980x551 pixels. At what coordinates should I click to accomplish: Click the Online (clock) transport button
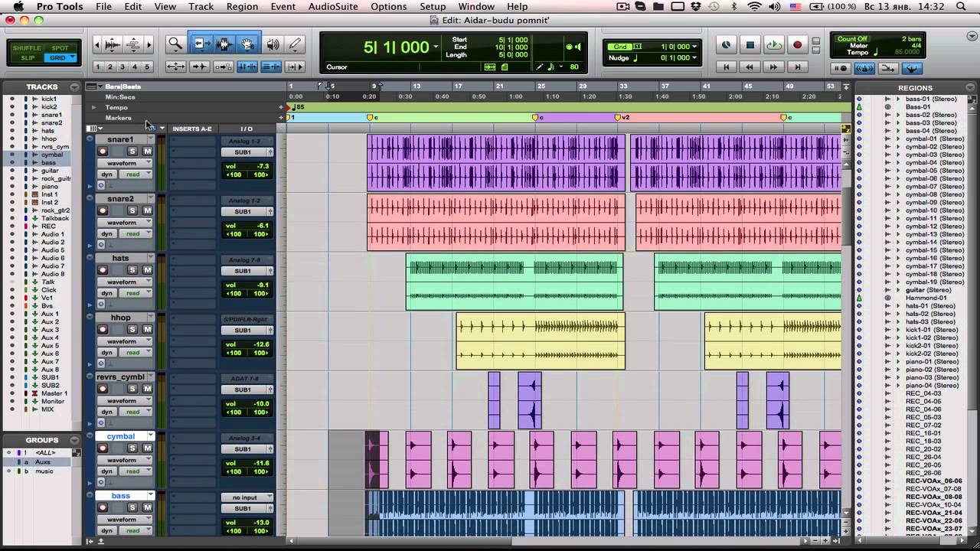727,45
